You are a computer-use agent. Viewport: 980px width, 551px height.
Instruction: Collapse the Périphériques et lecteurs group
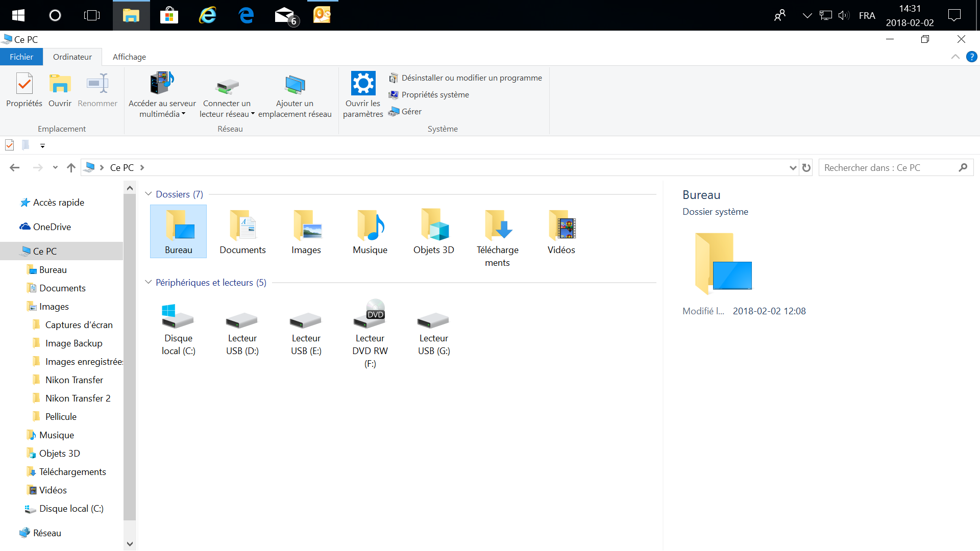[149, 282]
